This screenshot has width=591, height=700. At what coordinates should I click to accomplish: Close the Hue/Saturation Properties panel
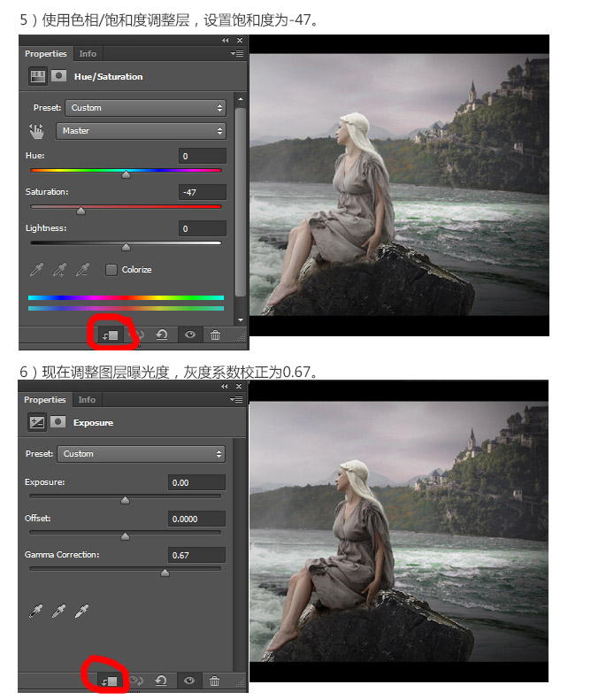240,40
